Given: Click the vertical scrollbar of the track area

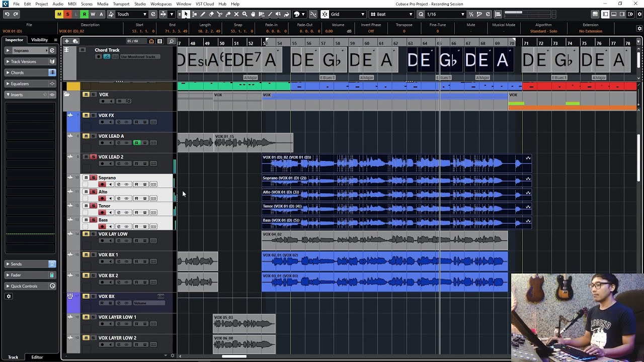Looking at the screenshot, I should coord(639,158).
